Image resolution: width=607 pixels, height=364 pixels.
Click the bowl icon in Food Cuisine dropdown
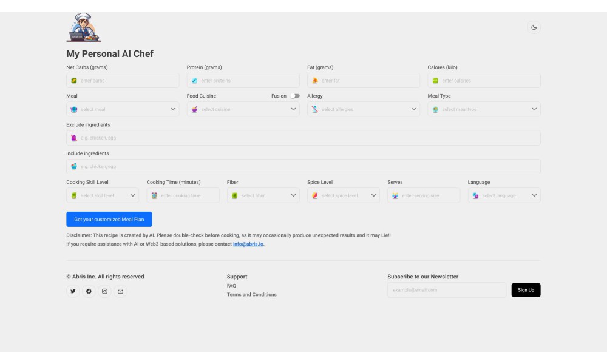(x=194, y=109)
